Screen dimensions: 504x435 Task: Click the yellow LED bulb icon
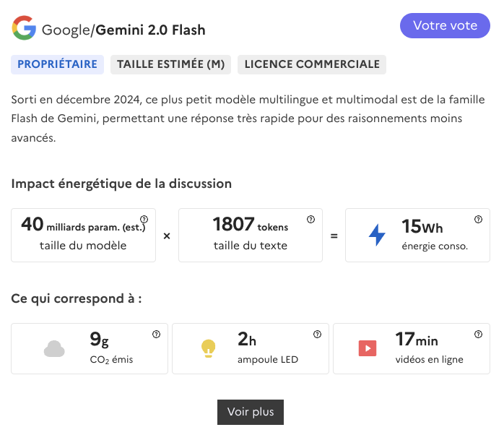(x=208, y=349)
